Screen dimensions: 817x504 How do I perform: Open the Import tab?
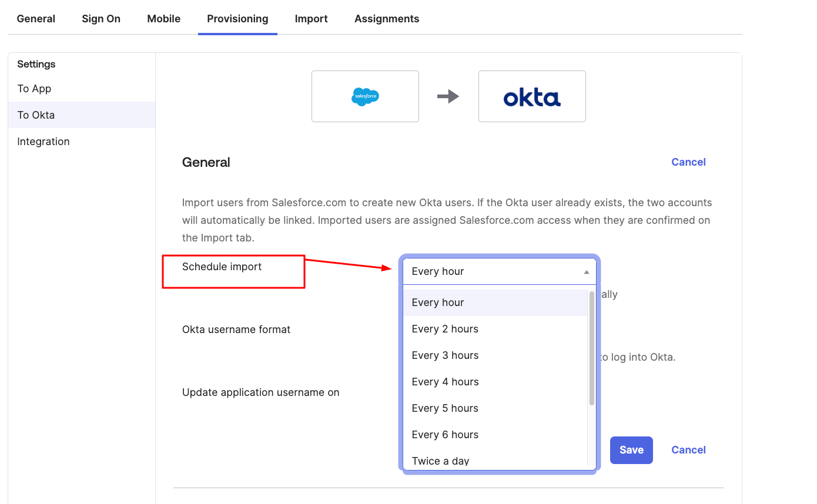tap(312, 19)
